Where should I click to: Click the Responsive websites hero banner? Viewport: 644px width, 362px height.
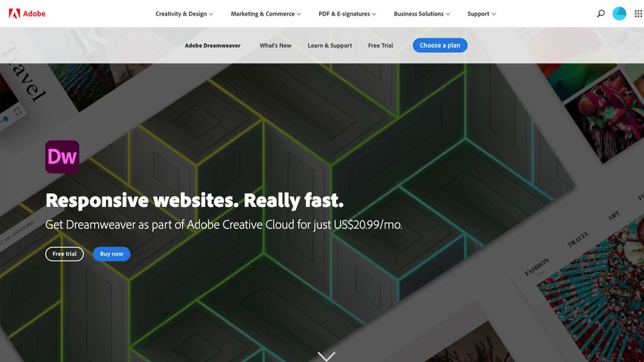click(195, 200)
